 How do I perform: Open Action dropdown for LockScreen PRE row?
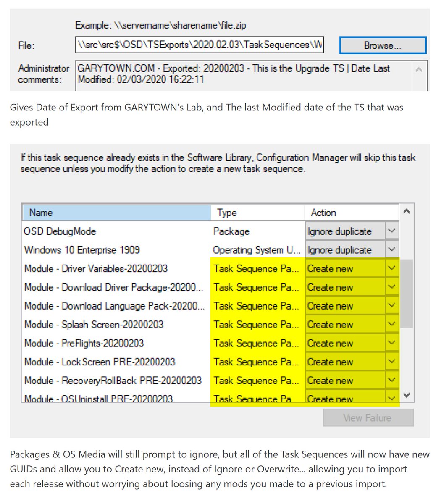click(391, 362)
